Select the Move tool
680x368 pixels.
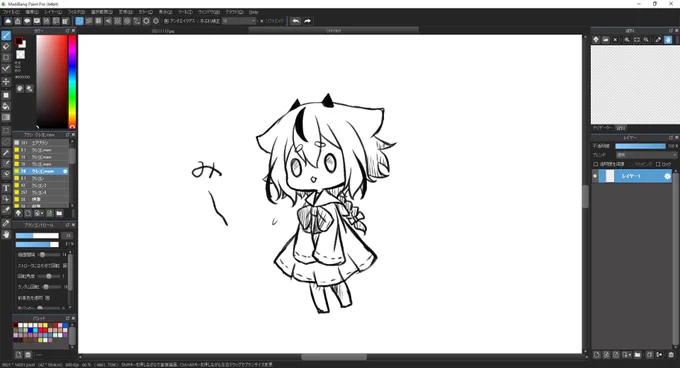6,81
